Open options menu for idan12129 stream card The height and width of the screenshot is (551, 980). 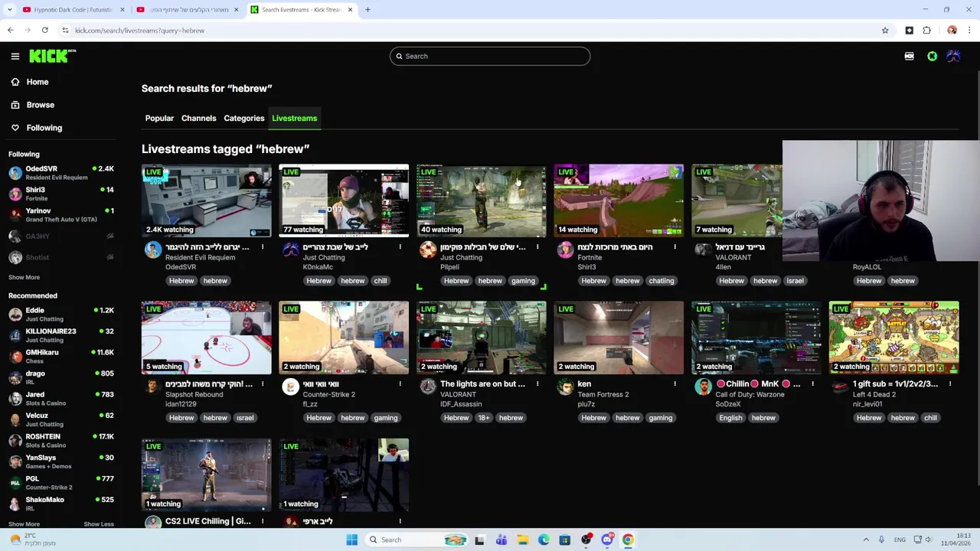point(262,384)
